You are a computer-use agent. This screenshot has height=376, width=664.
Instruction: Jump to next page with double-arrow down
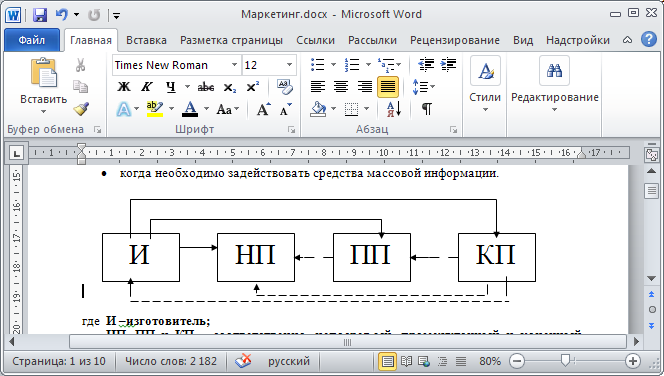651,326
